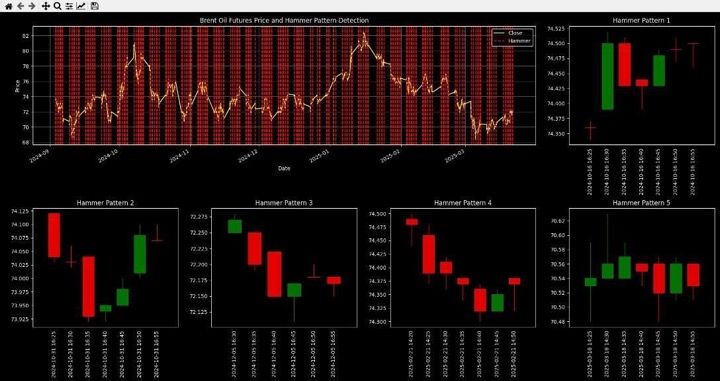Click the '68' y-axis tick on the main chart
The image size is (720, 381).
[26, 142]
